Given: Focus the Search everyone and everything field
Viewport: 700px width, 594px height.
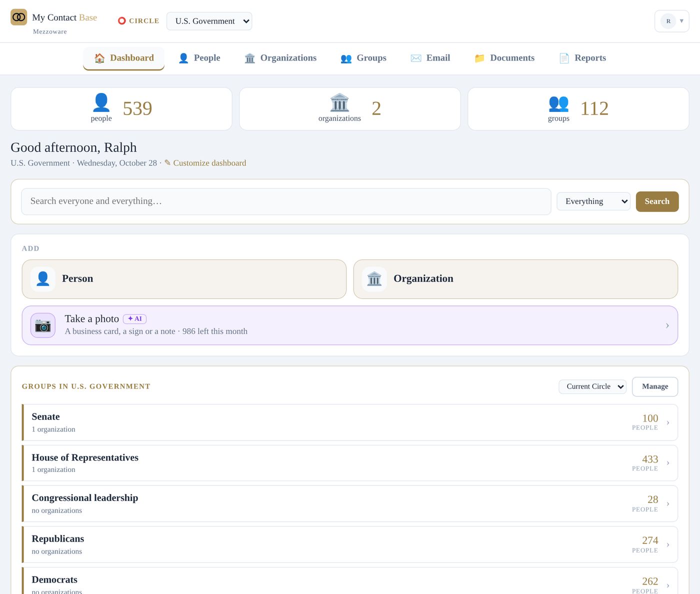Looking at the screenshot, I should (x=286, y=201).
